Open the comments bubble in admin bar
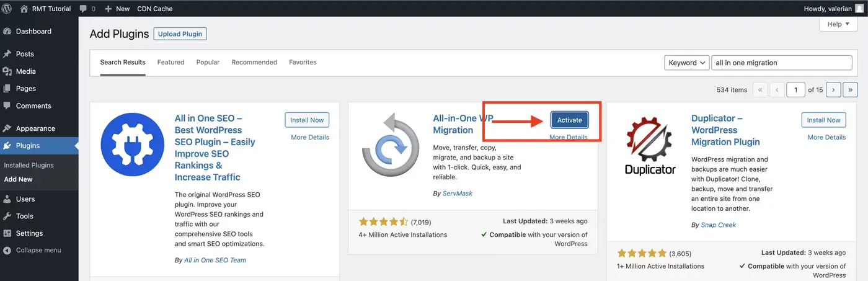This screenshot has height=281, width=868. pos(87,9)
